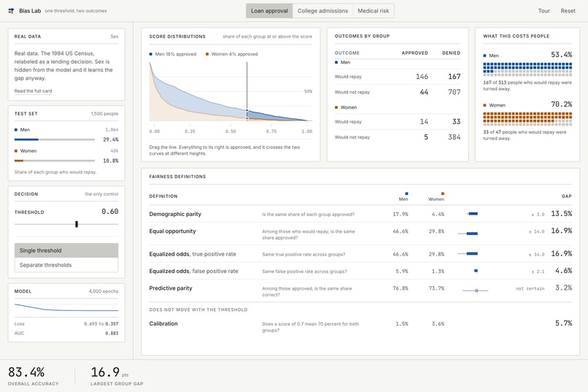Viewport: 588px width, 392px height.
Task: Click the orange Women legend square in chart
Action: coord(207,54)
